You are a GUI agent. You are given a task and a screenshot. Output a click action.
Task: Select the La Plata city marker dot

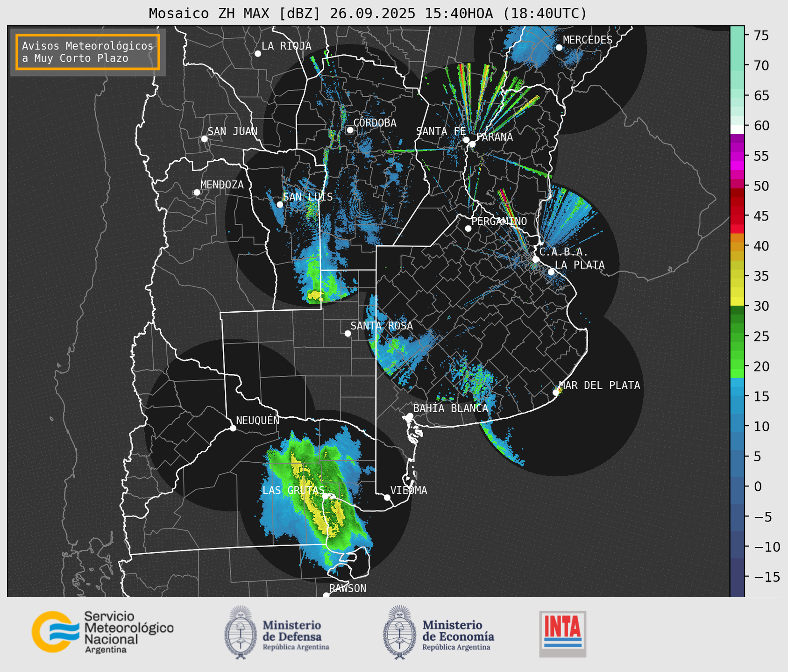click(551, 272)
